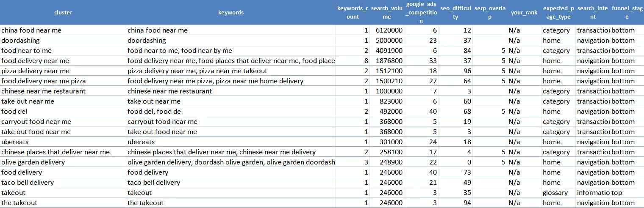This screenshot has width=644, height=208.
Task: Click search volume value 6120000
Action: click(387, 30)
